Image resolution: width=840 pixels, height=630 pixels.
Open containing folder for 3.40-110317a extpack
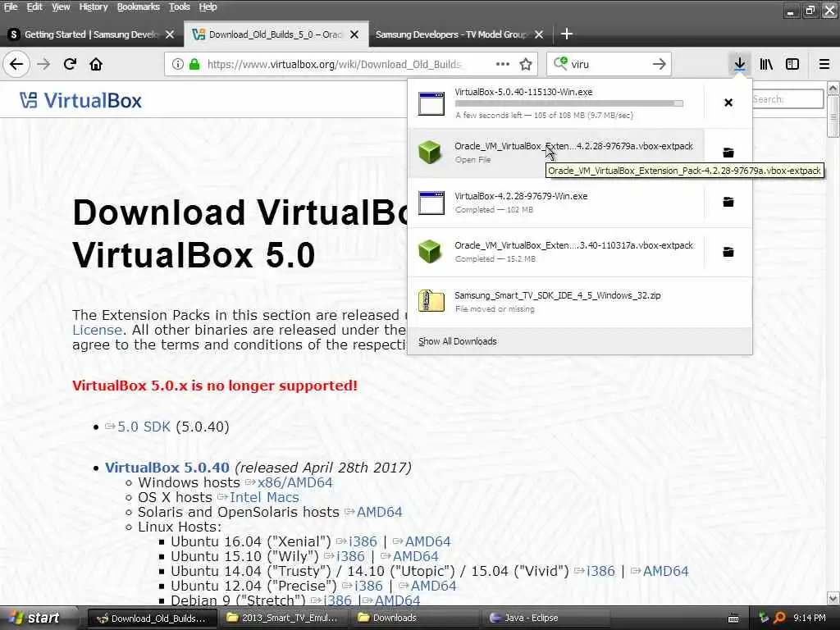pos(728,252)
